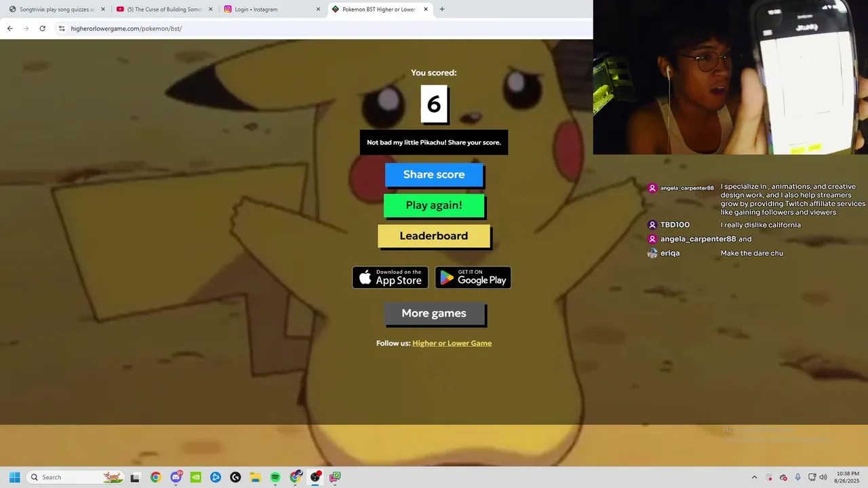Open Discord from the taskbar

pos(176,477)
